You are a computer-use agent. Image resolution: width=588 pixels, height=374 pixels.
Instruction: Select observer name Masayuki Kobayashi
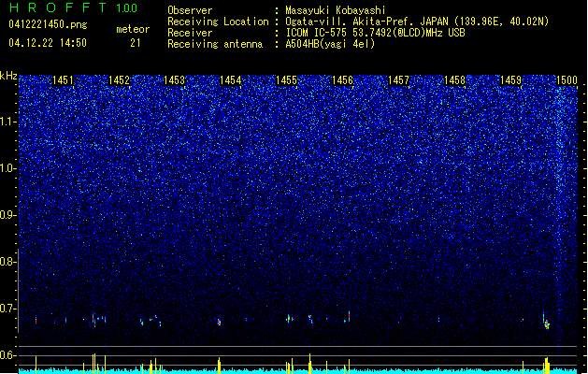click(x=336, y=10)
